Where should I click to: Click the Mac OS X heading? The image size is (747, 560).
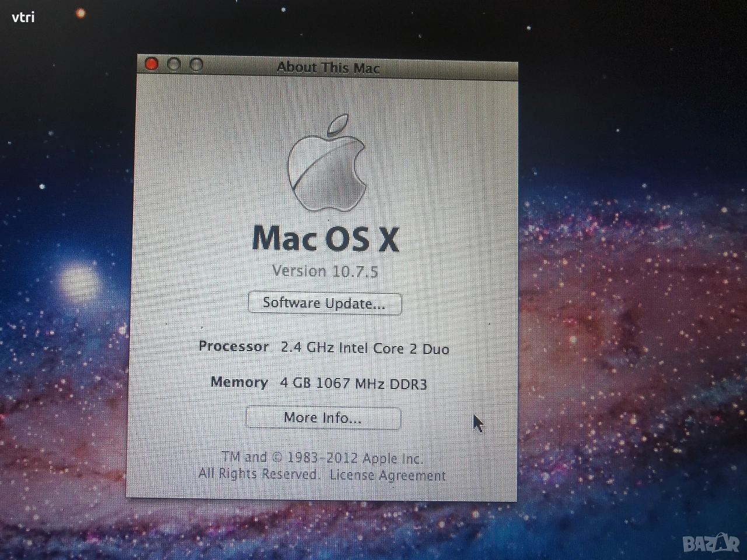326,239
